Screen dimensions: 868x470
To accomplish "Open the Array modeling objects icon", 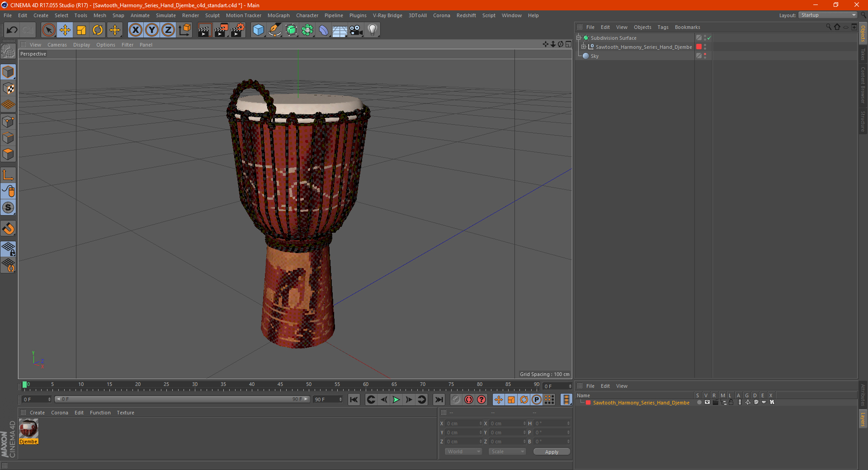I will (307, 30).
